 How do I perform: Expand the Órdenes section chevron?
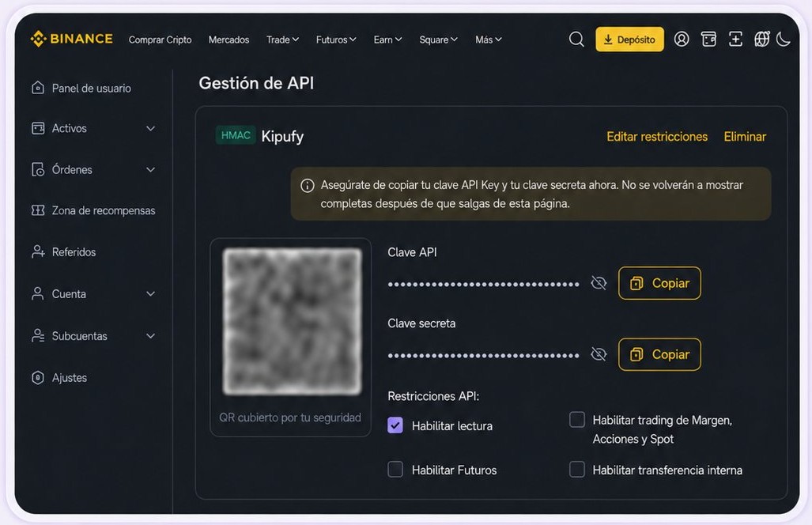[151, 170]
